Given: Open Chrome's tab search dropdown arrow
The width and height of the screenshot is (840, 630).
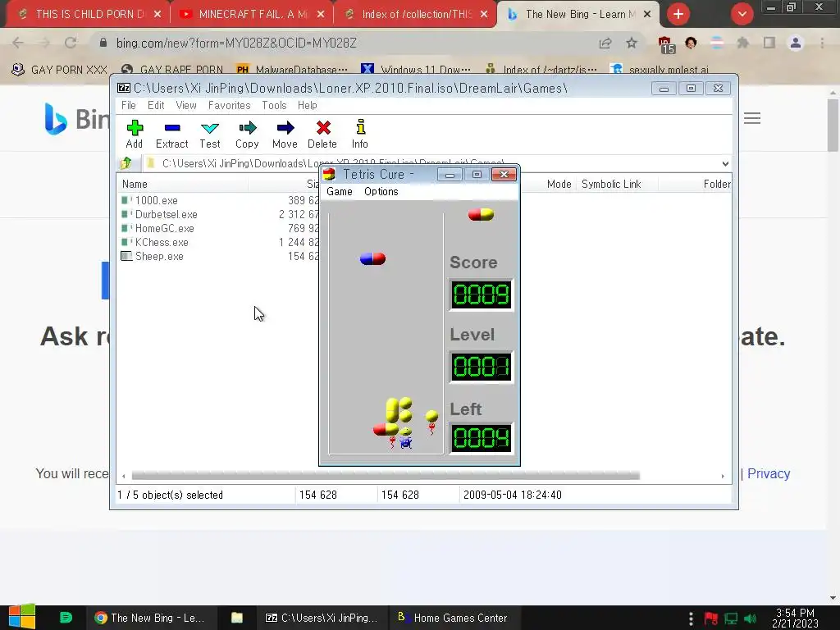Looking at the screenshot, I should (742, 14).
